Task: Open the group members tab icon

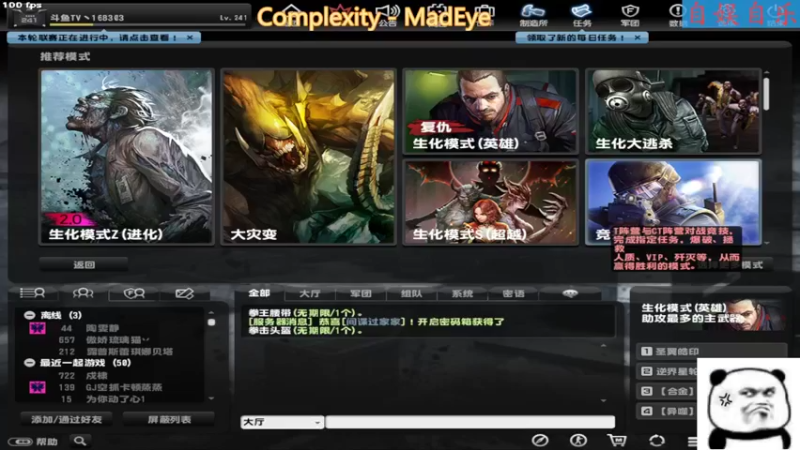Action: (83, 293)
